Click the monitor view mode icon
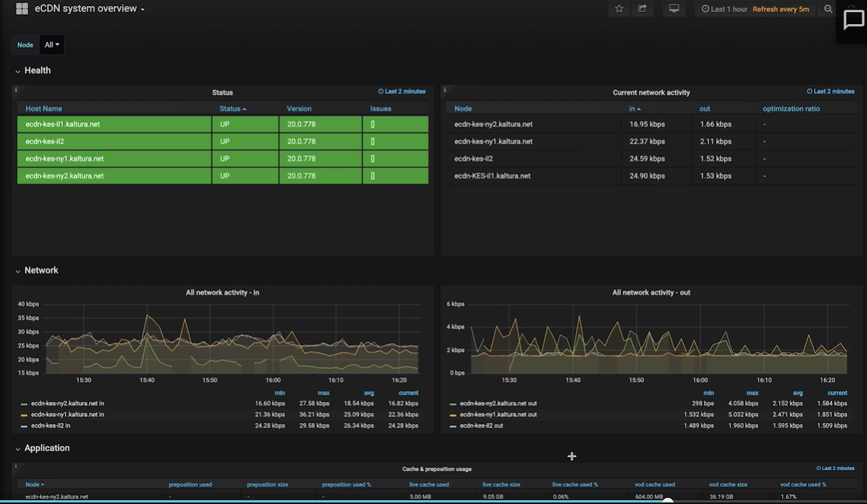Screen dimensions: 867x504 tap(674, 9)
